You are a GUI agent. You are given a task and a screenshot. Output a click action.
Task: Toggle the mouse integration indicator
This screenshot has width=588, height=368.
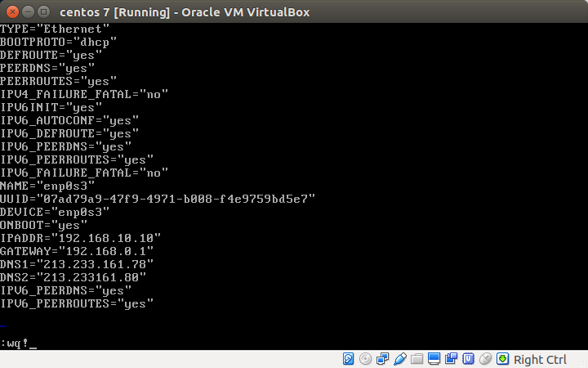point(486,359)
